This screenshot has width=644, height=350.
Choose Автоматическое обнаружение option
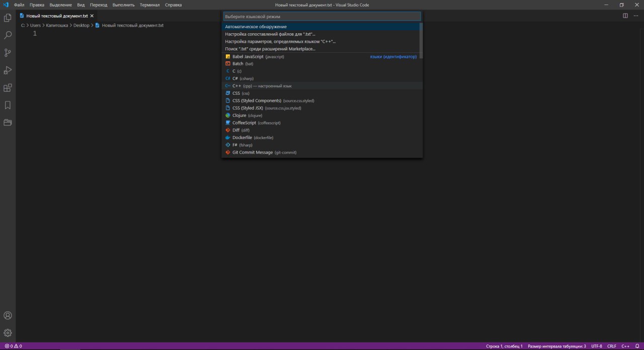pos(320,27)
